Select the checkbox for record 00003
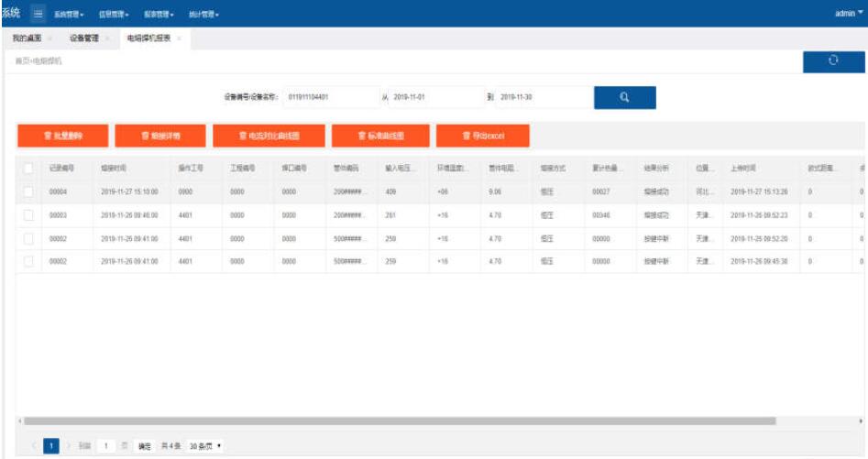 pyautogui.click(x=28, y=214)
